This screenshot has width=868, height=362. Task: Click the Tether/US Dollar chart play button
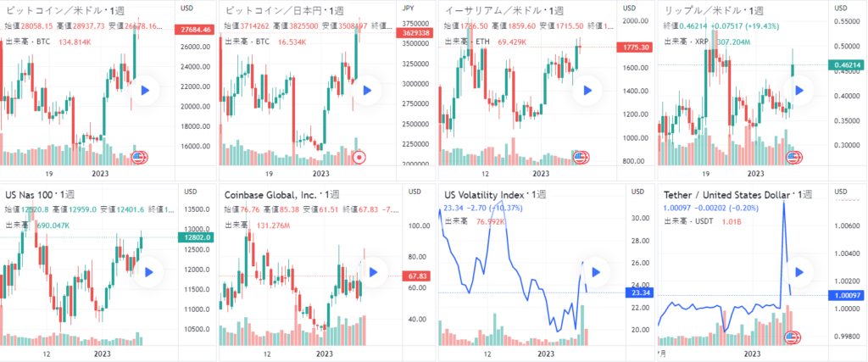coord(800,272)
